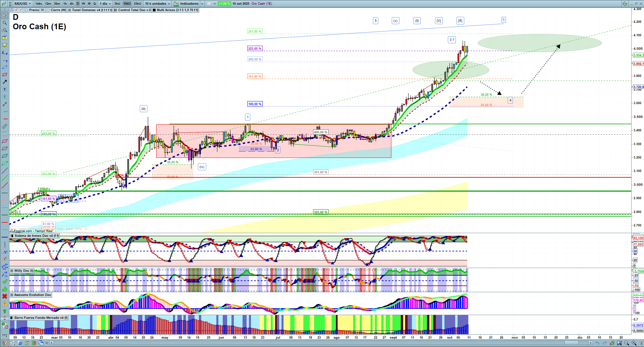Select the arrow pointer cursor tool
Viewport: 644px width, 347px height.
[5, 15]
